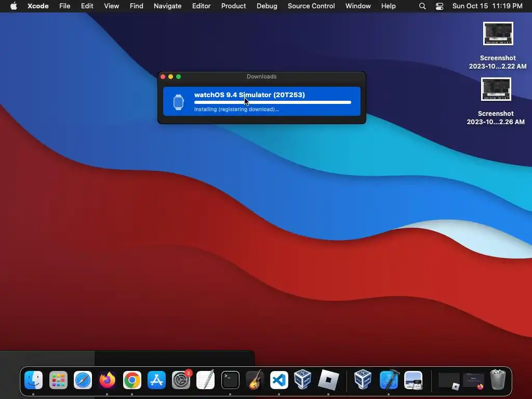Select the Screenshot 2023-10...2.26 AM desktop file
The height and width of the screenshot is (399, 532).
tap(496, 101)
